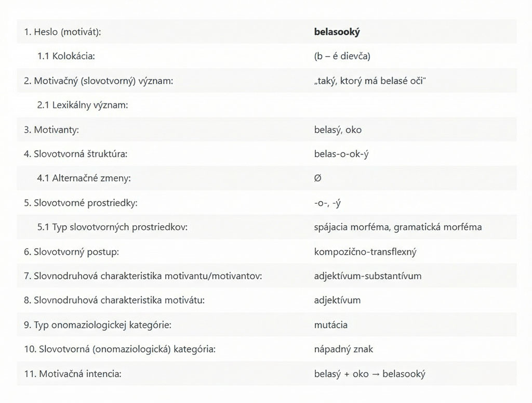Select the value "kompozično-transflexný"

click(365, 252)
